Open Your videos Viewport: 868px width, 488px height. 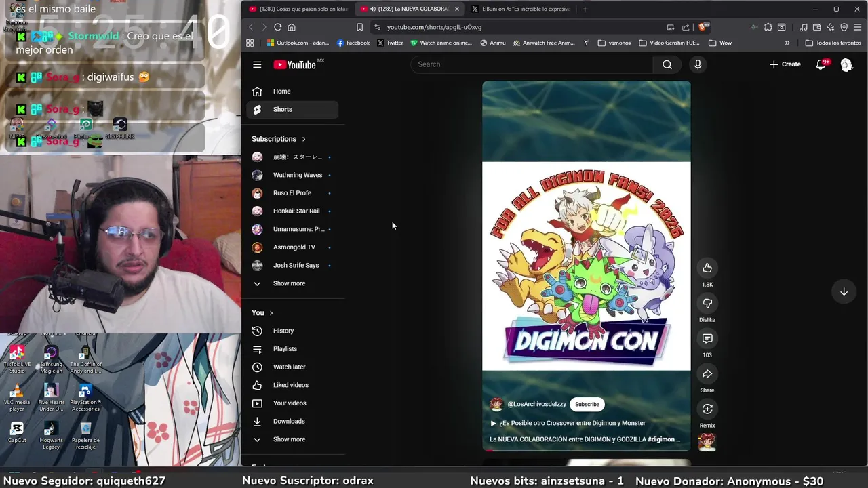(x=293, y=403)
